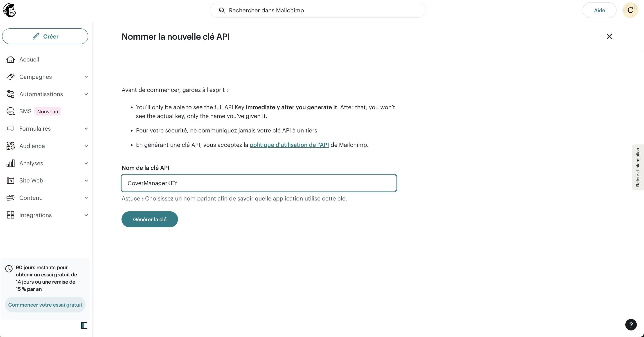Expand the Campagnes submenu chevron

(86, 77)
